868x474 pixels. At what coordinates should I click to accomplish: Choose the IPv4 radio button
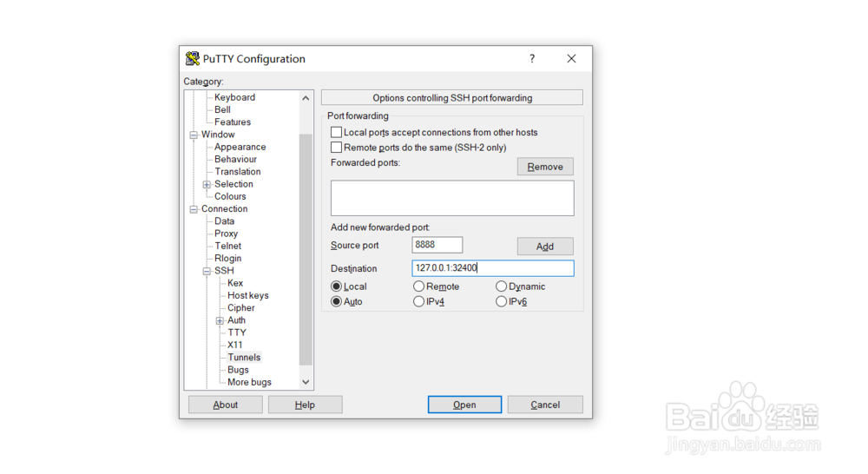[x=418, y=302]
